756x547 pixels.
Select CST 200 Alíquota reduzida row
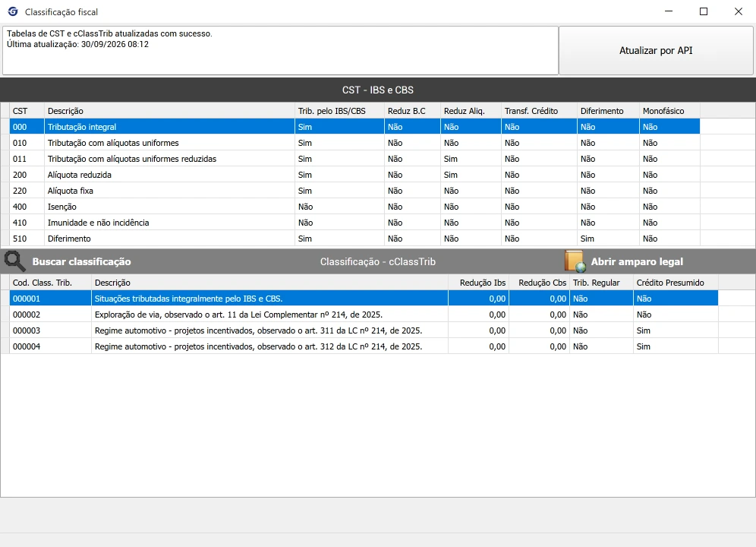(x=354, y=175)
